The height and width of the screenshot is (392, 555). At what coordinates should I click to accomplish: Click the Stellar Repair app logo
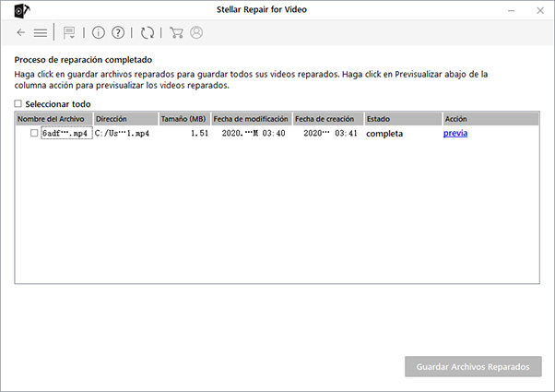click(x=21, y=11)
